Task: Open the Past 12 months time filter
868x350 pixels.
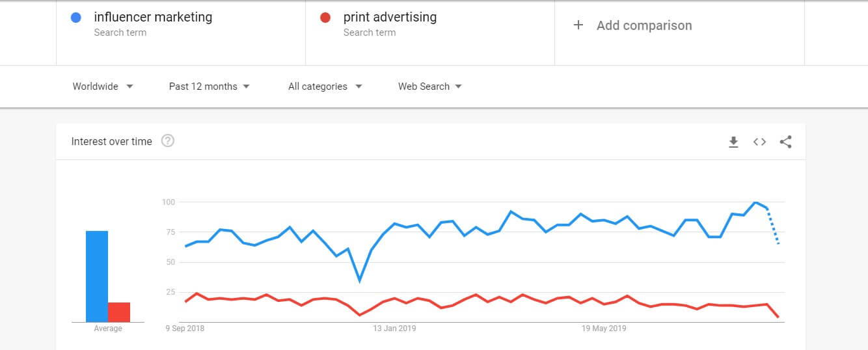Action: click(x=209, y=87)
